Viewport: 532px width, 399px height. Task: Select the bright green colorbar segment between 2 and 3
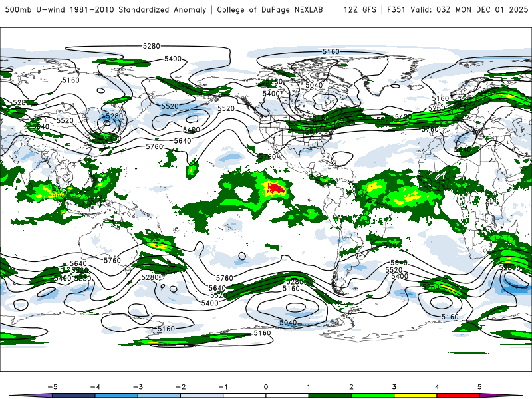click(x=373, y=396)
